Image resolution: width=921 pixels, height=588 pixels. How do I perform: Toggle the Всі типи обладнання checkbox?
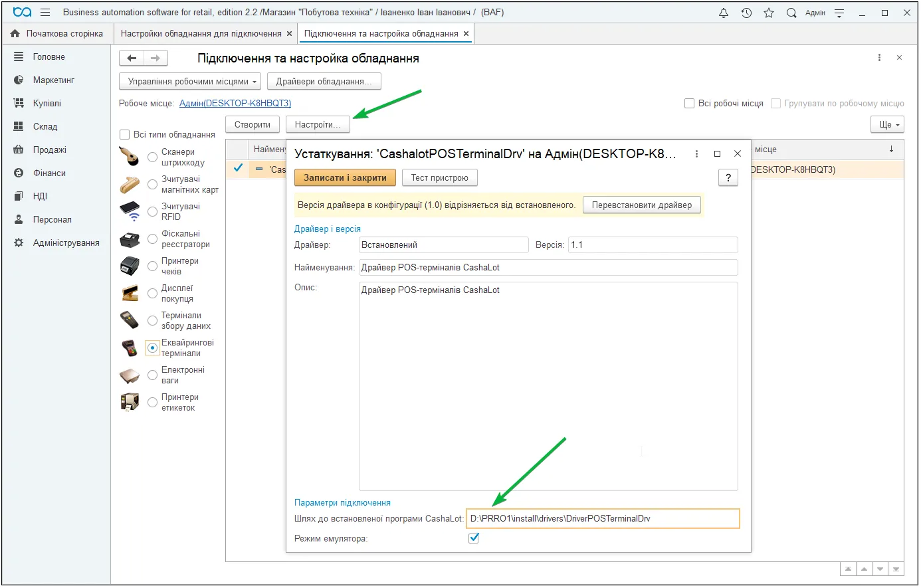pyautogui.click(x=124, y=134)
